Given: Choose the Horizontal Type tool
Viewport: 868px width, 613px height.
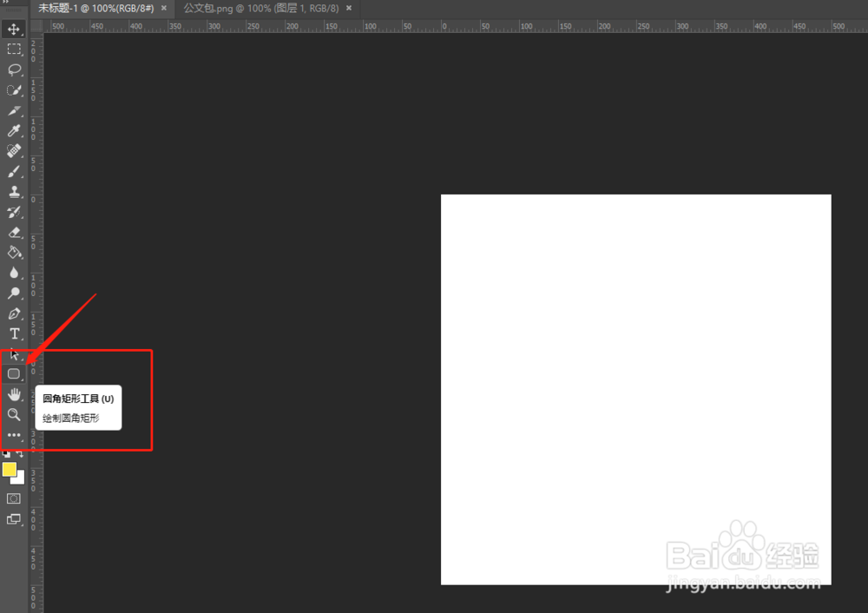Looking at the screenshot, I should 14,334.
